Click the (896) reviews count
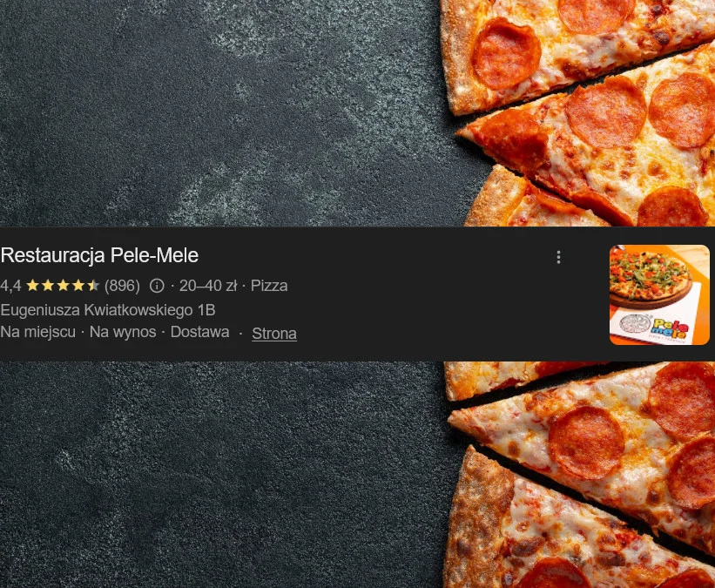Image resolution: width=715 pixels, height=588 pixels. 122,286
